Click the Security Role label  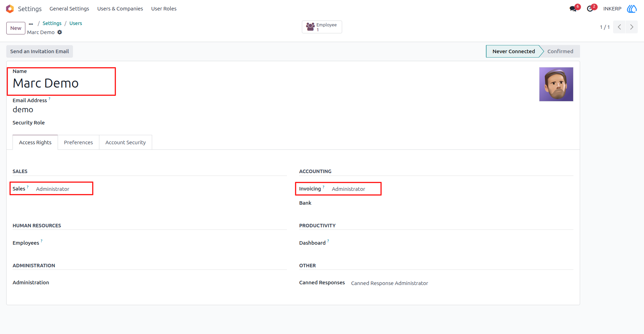(28, 123)
